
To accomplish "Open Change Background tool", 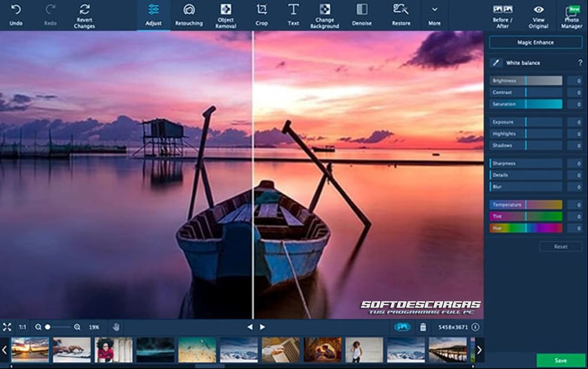I will tap(325, 16).
